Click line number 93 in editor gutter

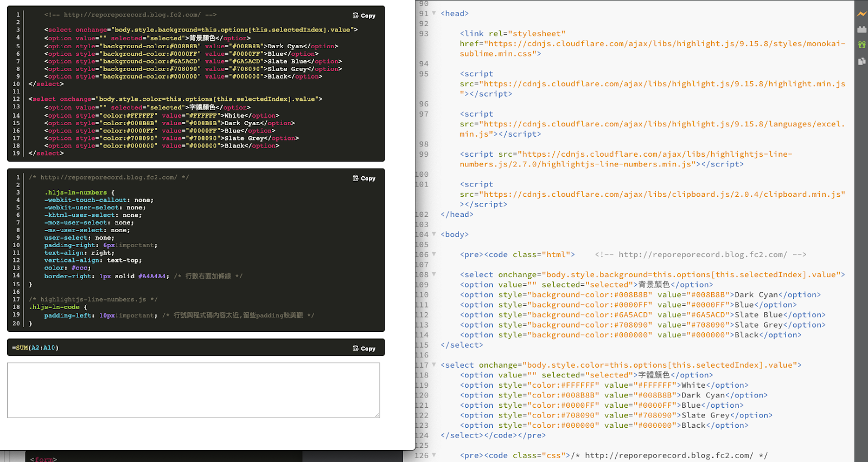coord(424,34)
